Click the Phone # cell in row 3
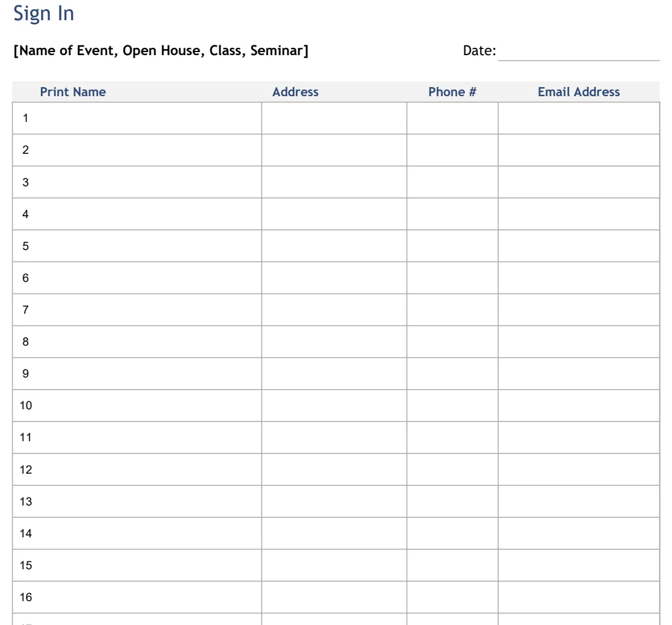This screenshot has width=672, height=625. pos(453,182)
